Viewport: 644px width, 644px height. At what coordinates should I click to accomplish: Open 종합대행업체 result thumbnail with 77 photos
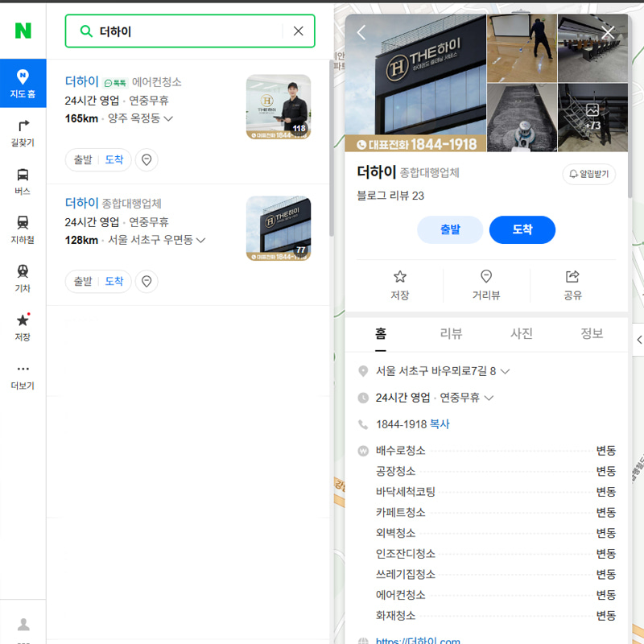279,229
